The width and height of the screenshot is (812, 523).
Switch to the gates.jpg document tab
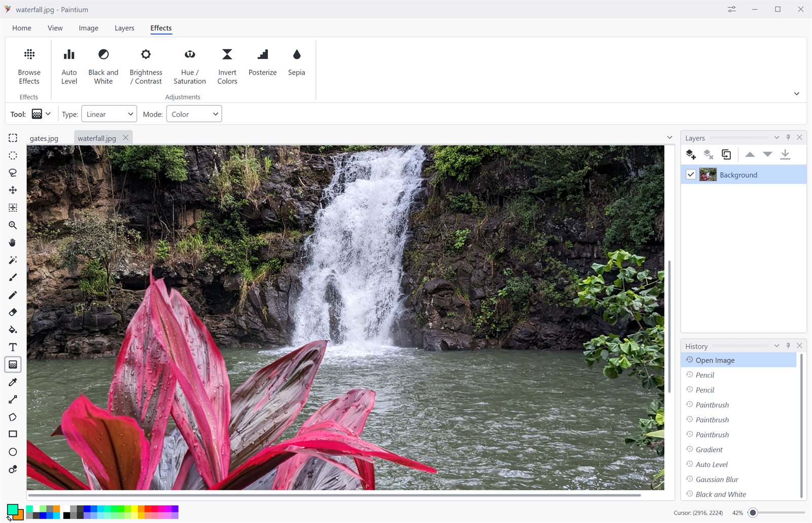click(x=44, y=138)
